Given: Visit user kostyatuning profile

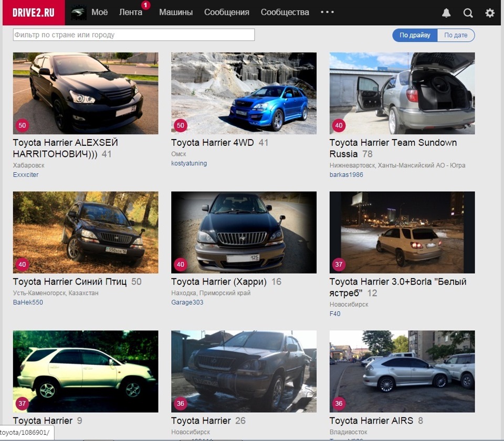Looking at the screenshot, I should [189, 163].
